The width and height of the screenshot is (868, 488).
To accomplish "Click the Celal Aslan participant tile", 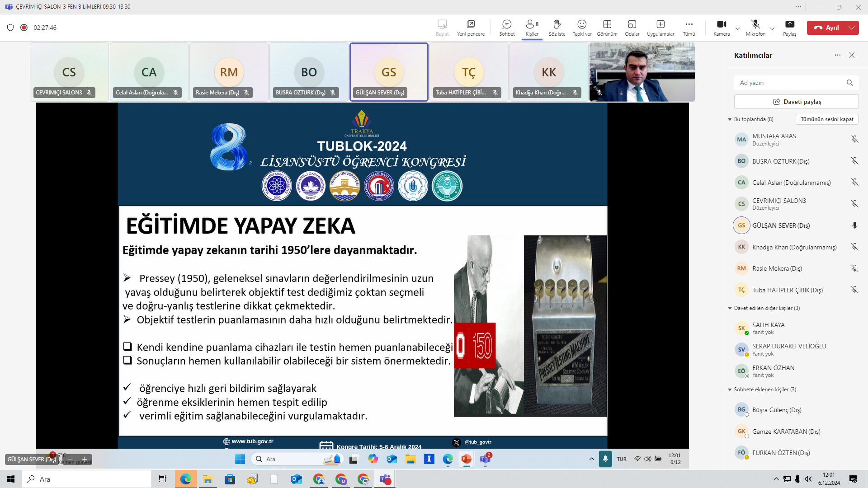I will tap(149, 72).
